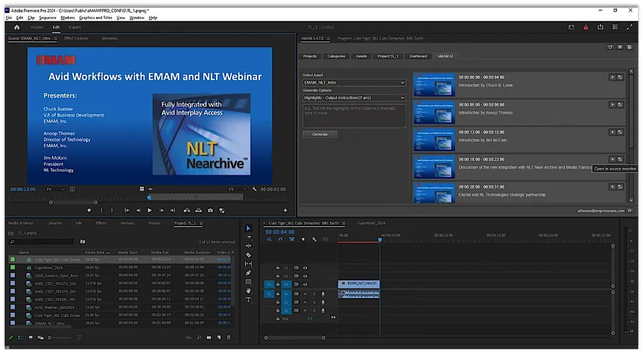The width and height of the screenshot is (644, 351).
Task: Open the Quick Export share icon
Action: point(600,27)
